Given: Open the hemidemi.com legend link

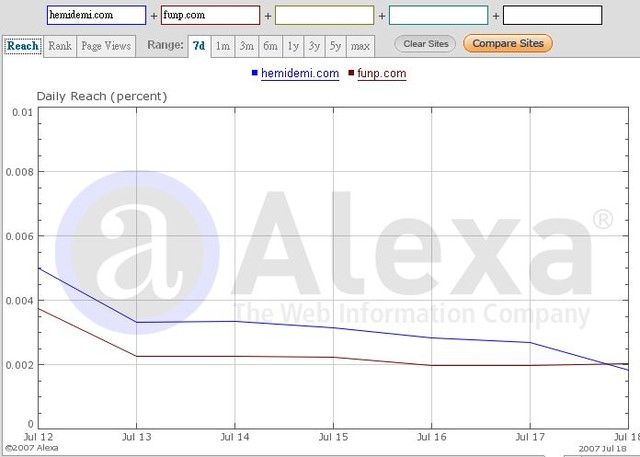Looking at the screenshot, I should pyautogui.click(x=300, y=73).
